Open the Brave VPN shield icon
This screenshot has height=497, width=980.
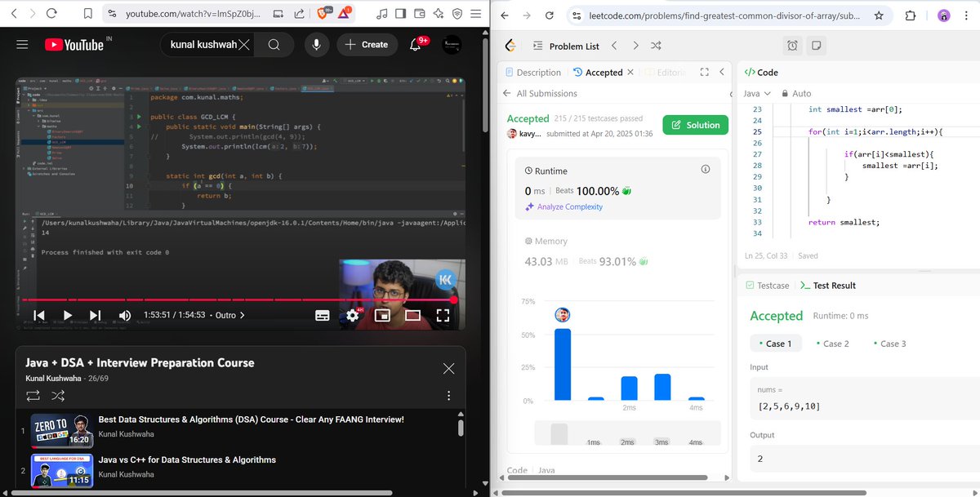point(457,14)
